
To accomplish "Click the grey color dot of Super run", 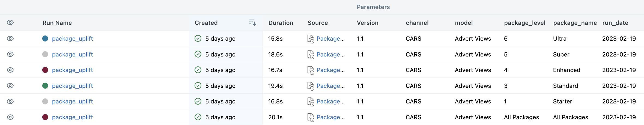I will (x=45, y=54).
